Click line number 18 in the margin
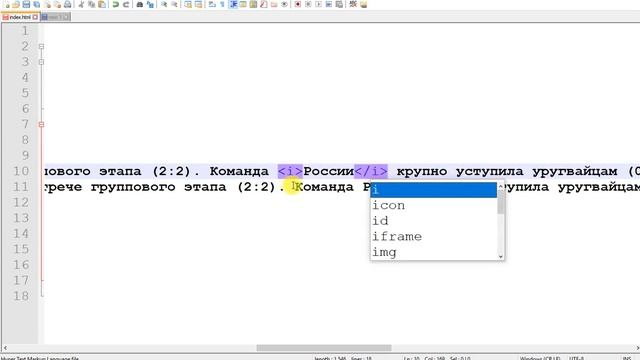This screenshot has height=360, width=640. (x=21, y=296)
